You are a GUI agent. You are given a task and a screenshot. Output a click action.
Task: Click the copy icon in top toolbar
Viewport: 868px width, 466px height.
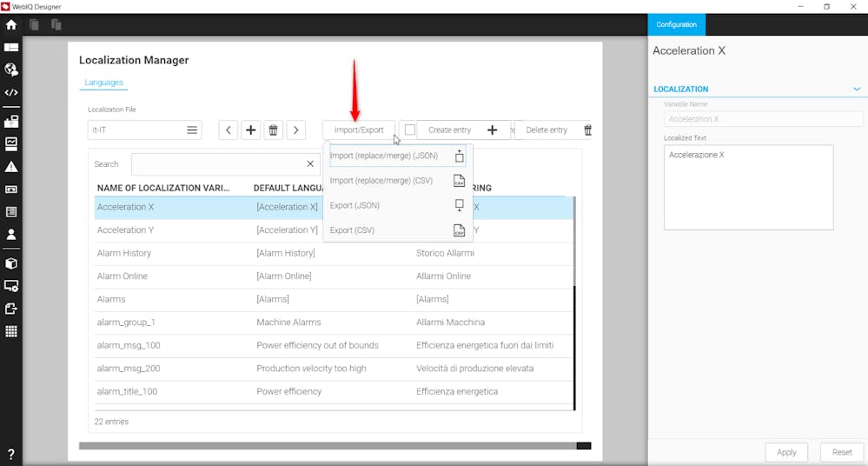(x=35, y=25)
